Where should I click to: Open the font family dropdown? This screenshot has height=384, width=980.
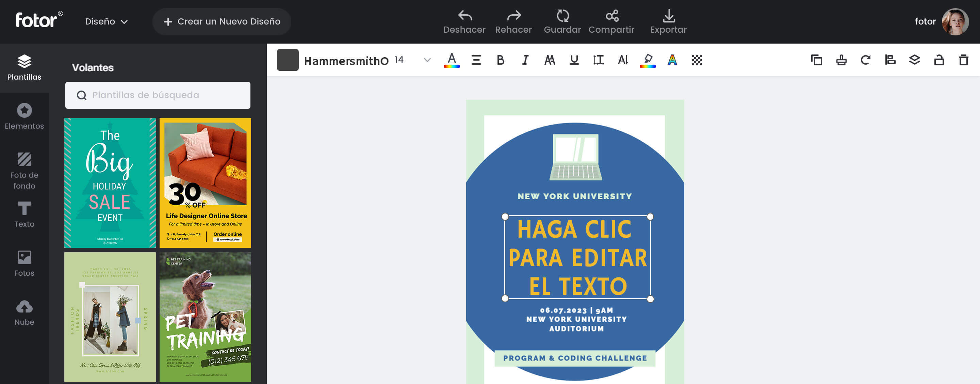point(426,60)
